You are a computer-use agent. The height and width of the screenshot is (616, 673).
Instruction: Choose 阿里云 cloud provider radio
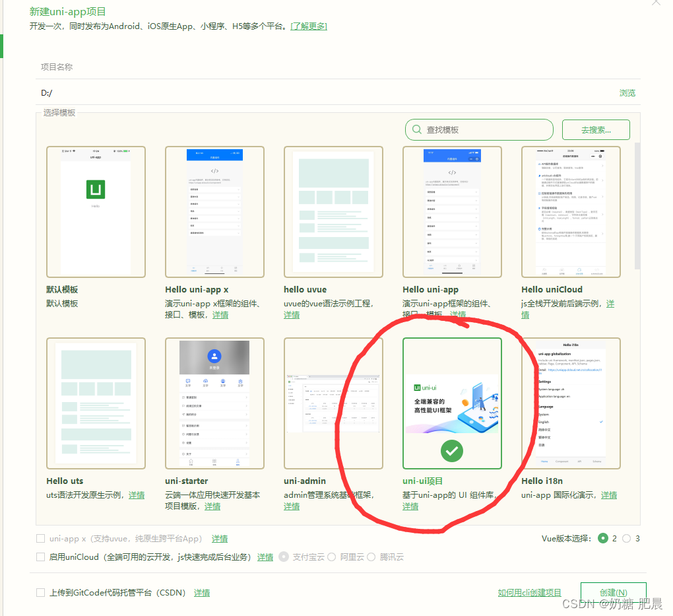[x=331, y=557]
